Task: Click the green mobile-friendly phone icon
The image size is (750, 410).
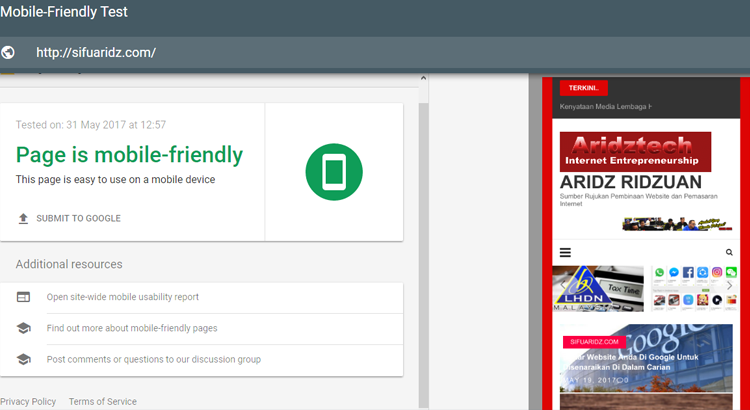Action: coord(334,172)
